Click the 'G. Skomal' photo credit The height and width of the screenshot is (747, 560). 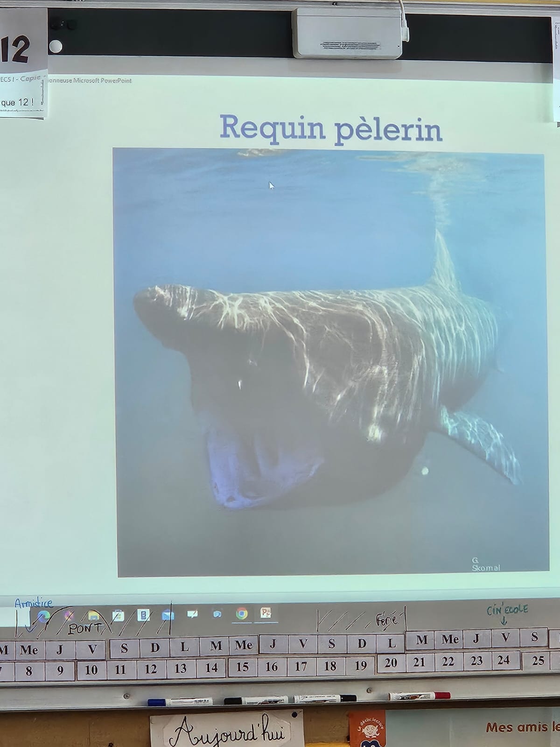[485, 564]
